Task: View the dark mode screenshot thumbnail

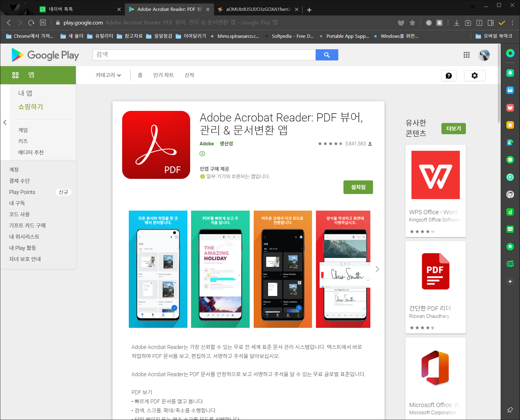Action: [x=283, y=269]
